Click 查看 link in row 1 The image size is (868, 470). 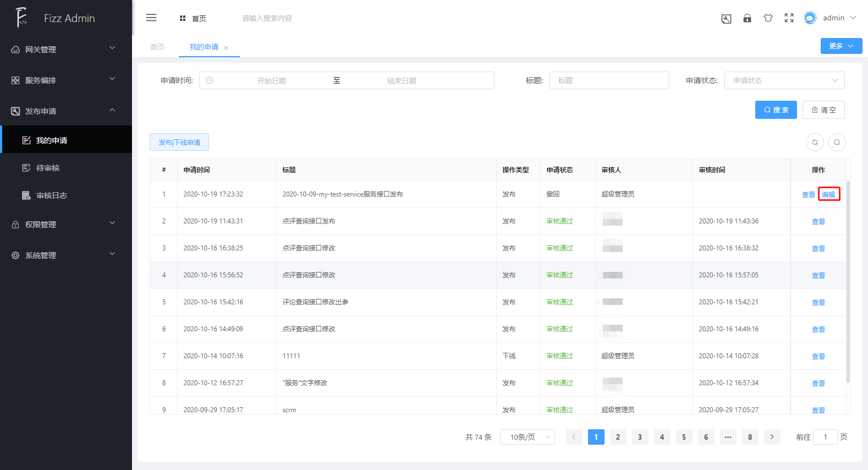pyautogui.click(x=808, y=194)
